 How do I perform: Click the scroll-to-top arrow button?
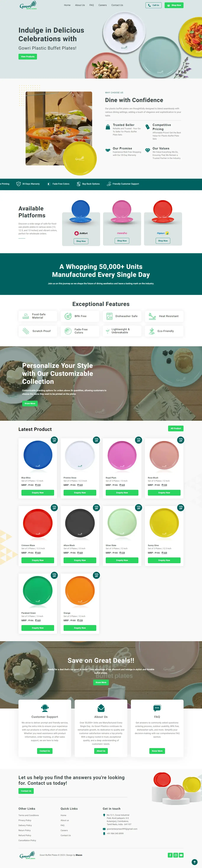point(195,862)
